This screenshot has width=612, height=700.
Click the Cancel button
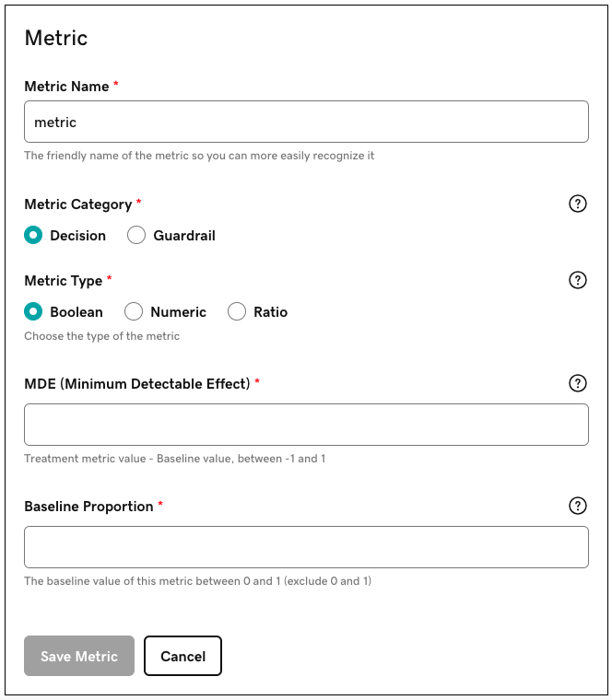182,656
